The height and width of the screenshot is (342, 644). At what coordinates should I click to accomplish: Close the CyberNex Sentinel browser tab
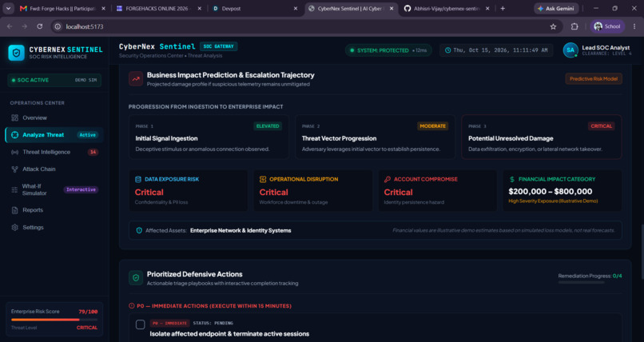(391, 8)
